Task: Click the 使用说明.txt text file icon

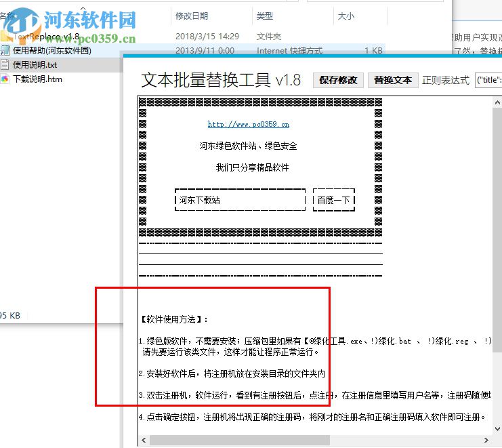Action: (5, 64)
